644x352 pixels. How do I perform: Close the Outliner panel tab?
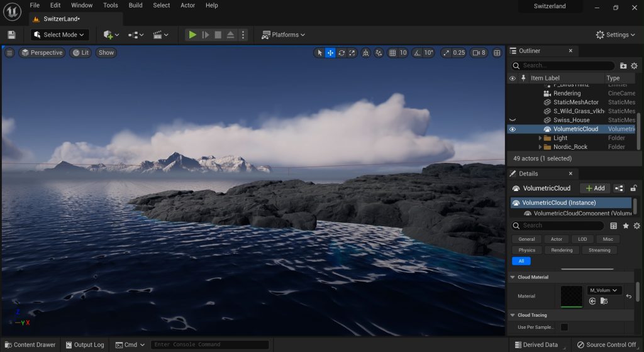coord(570,51)
